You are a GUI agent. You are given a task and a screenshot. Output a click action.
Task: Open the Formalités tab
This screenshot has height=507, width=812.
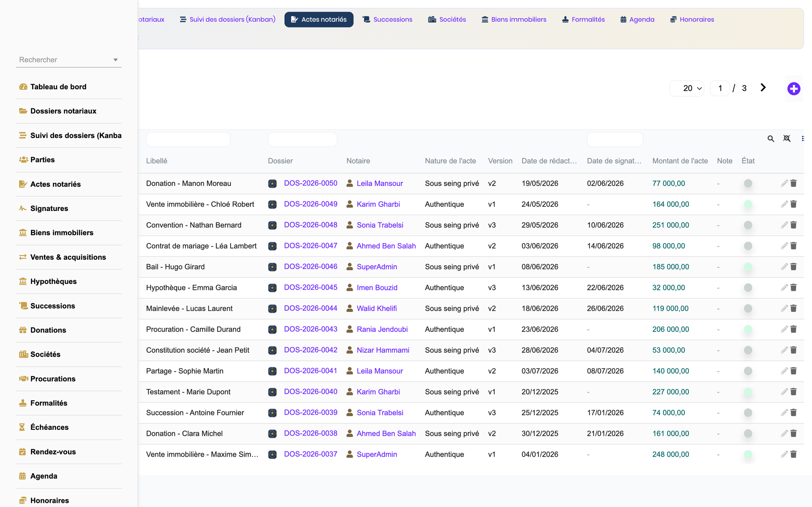(x=583, y=20)
